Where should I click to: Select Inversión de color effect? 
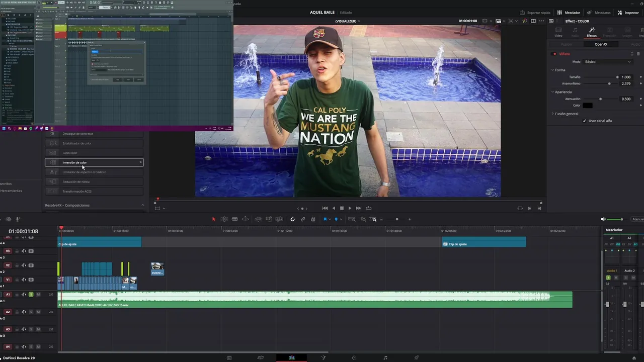[94, 162]
